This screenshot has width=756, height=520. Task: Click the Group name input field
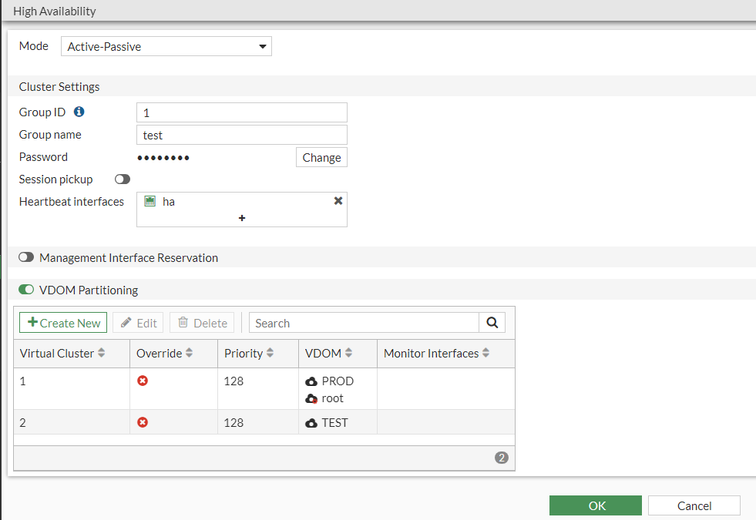242,135
